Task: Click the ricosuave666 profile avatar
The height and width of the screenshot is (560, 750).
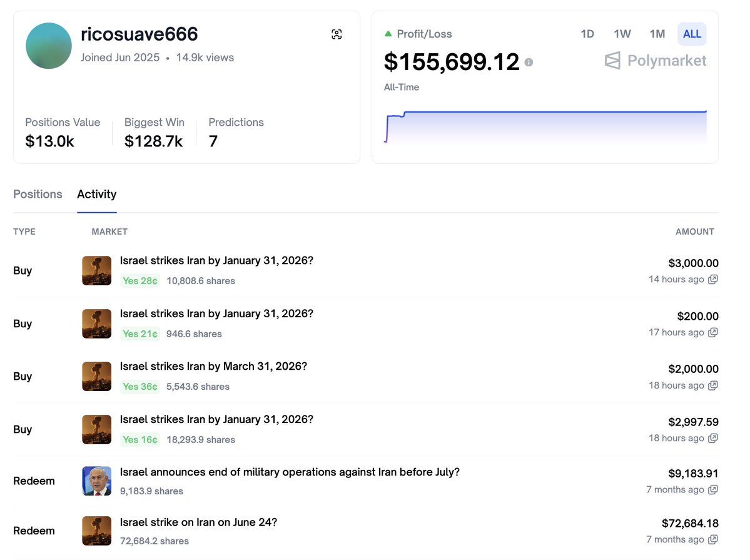Action: point(48,45)
